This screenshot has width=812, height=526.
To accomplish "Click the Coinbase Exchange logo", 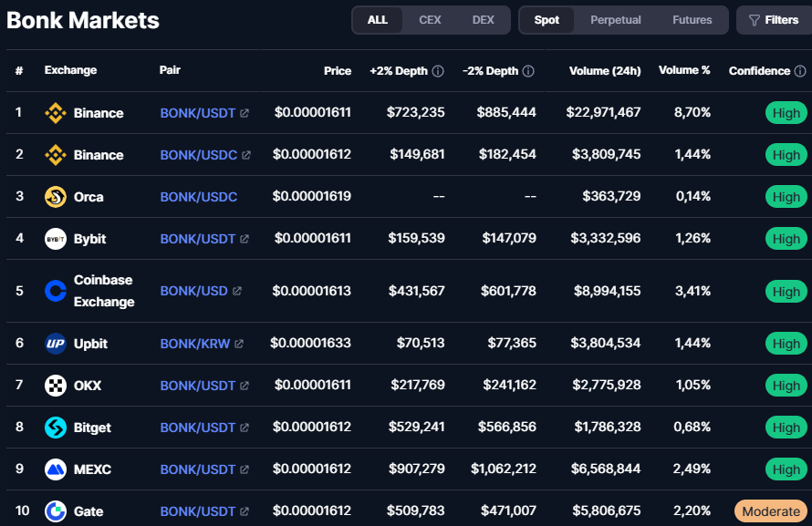I will (x=56, y=291).
